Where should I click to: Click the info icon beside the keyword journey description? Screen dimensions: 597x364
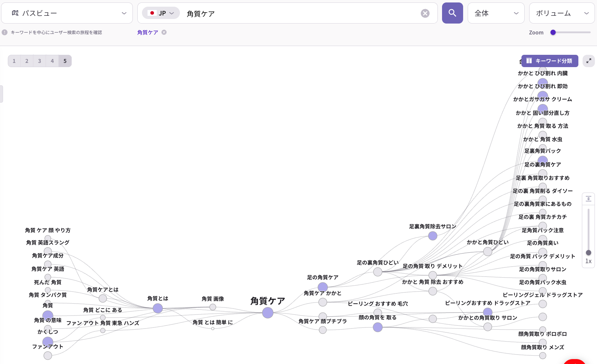click(x=5, y=32)
